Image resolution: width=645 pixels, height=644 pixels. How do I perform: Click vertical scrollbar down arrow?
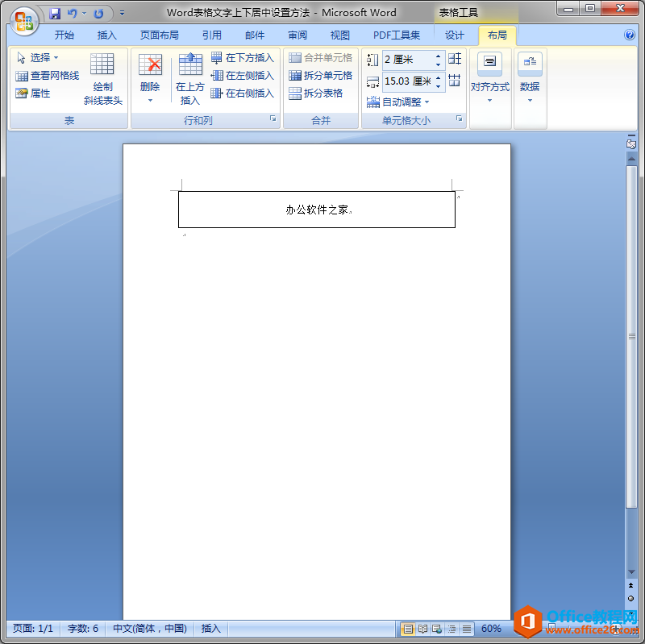631,572
